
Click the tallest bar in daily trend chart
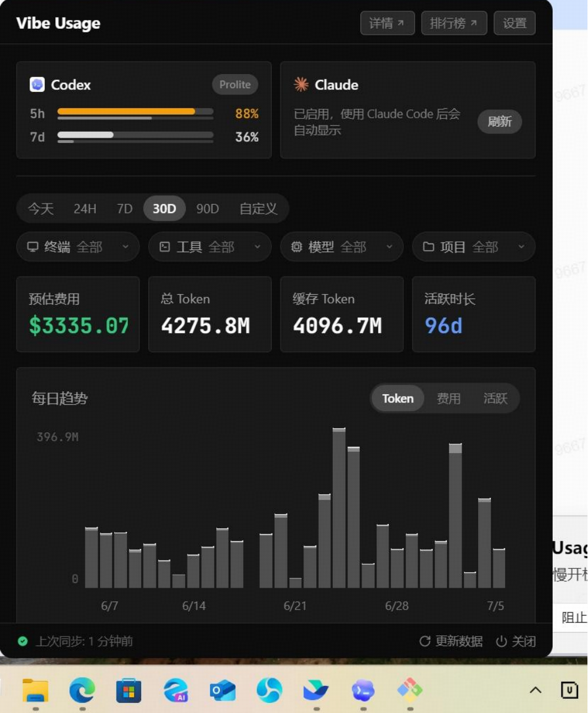(x=339, y=508)
